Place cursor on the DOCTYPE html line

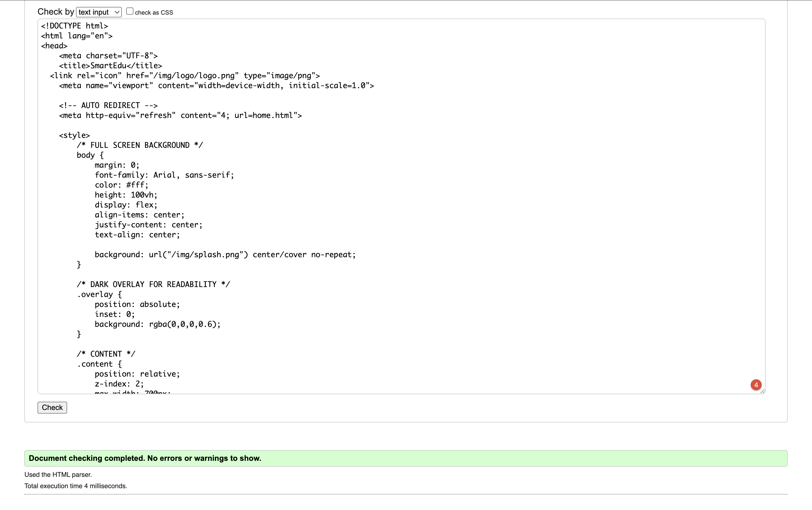[x=75, y=26]
